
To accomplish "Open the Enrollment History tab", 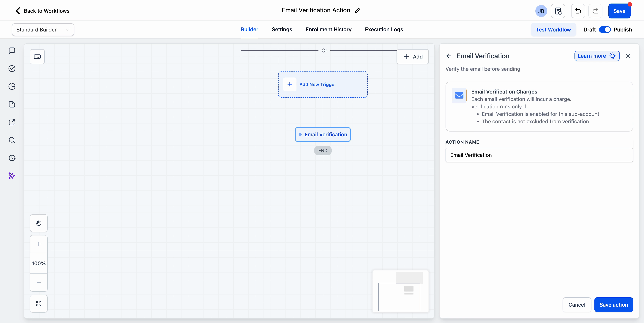I will pyautogui.click(x=328, y=29).
